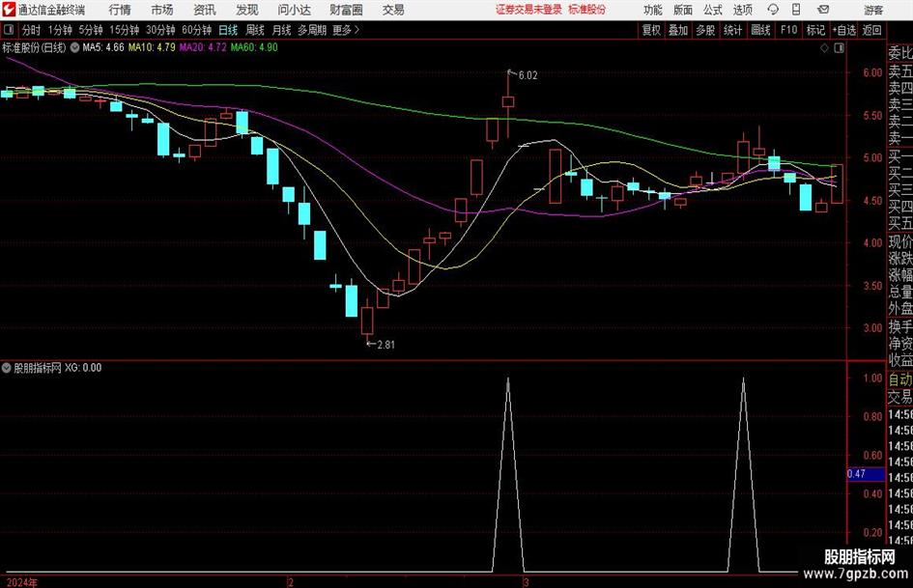Open F10 company info
This screenshot has width=913, height=588.
789,30
